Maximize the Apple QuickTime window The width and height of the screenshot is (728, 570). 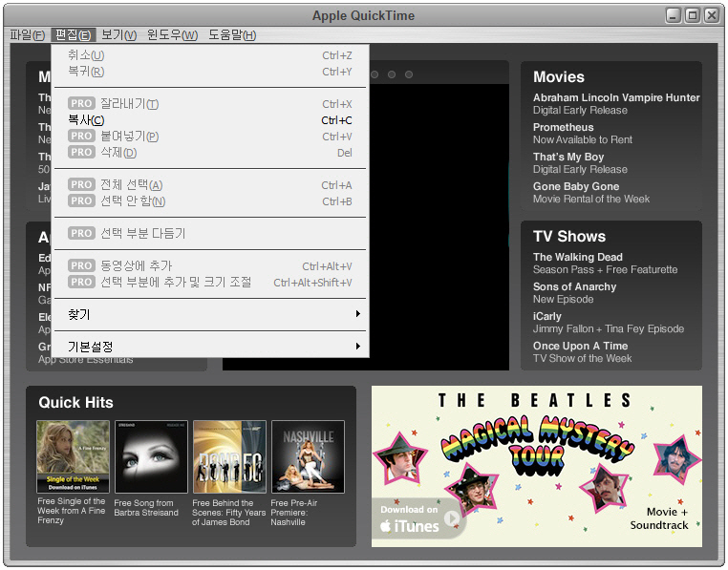[x=693, y=15]
